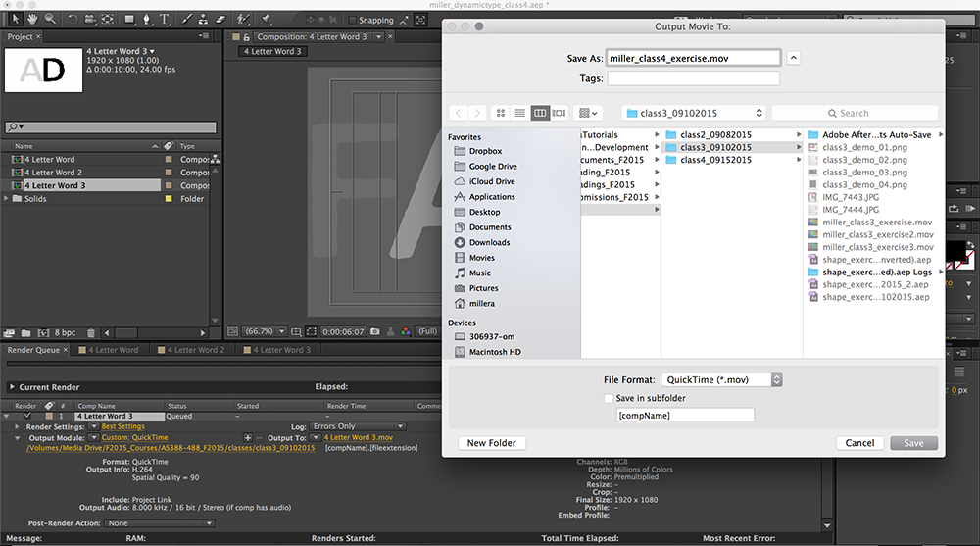This screenshot has height=546, width=980.
Task: Open the 8 bpc color depth setting
Action: click(65, 332)
